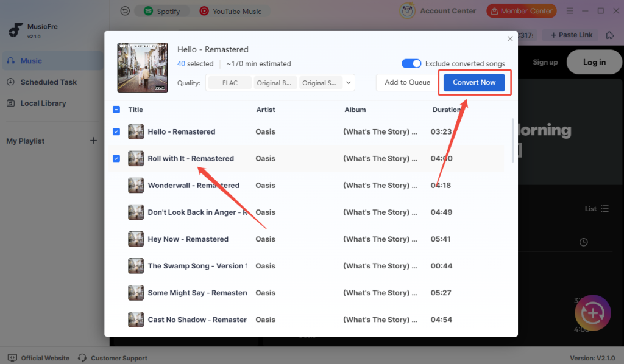
Task: Select Don't Look Back in Anger track
Action: [x=197, y=212]
